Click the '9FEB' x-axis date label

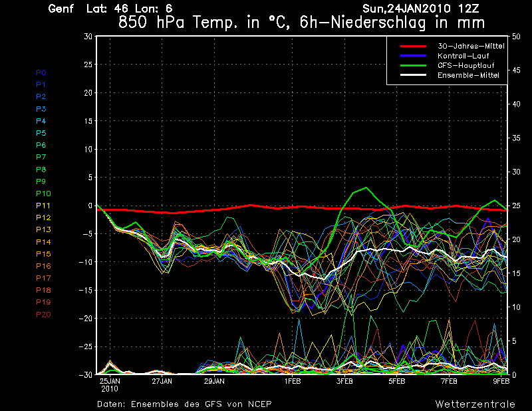pos(501,381)
